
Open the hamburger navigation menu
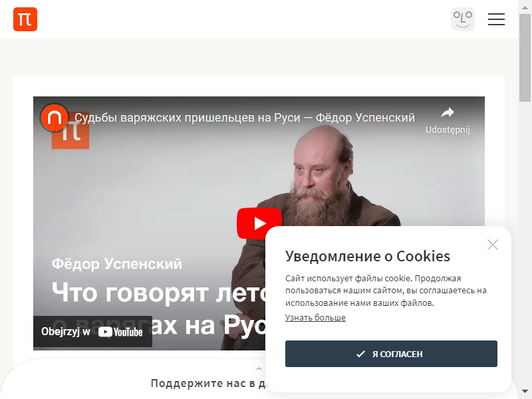[496, 19]
